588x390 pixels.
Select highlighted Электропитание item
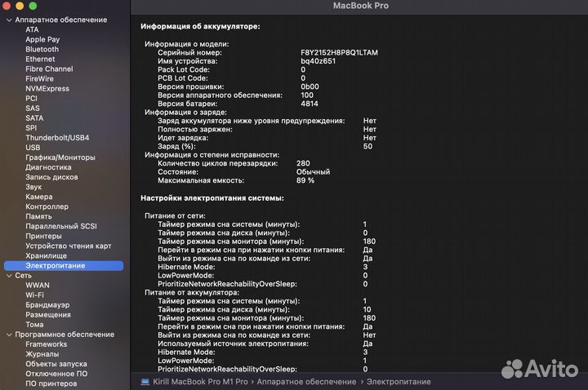pyautogui.click(x=64, y=266)
